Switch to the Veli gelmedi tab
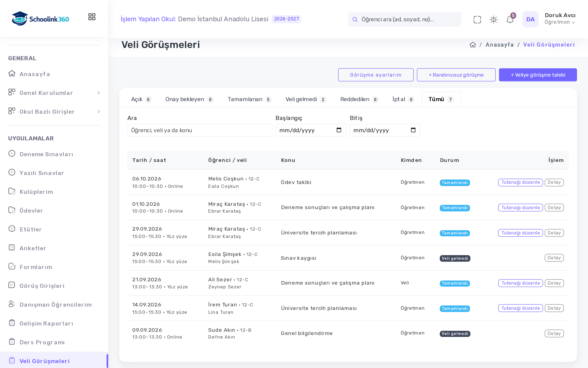Image resolution: width=588 pixels, height=368 pixels. click(306, 99)
